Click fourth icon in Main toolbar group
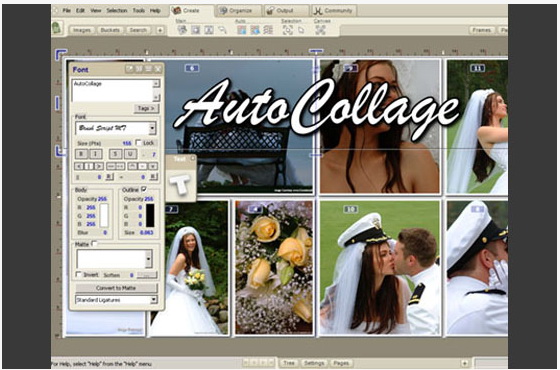This screenshot has height=370, width=560. (222, 30)
